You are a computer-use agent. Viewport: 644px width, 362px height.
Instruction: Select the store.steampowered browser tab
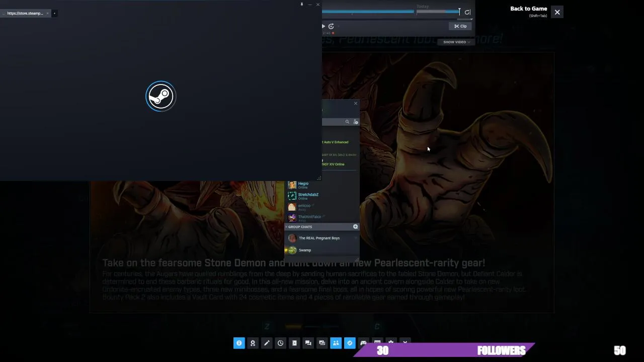25,13
